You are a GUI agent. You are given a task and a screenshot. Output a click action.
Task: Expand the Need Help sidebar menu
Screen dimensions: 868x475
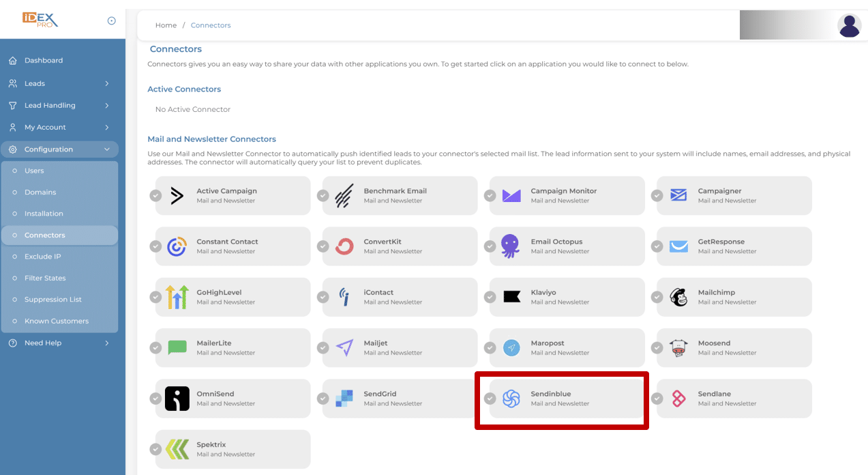(59, 343)
